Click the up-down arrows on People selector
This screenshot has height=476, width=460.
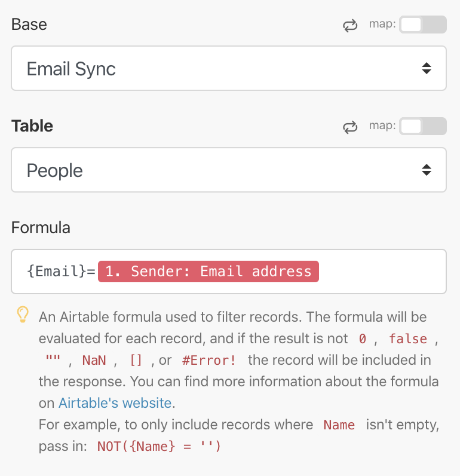[427, 170]
